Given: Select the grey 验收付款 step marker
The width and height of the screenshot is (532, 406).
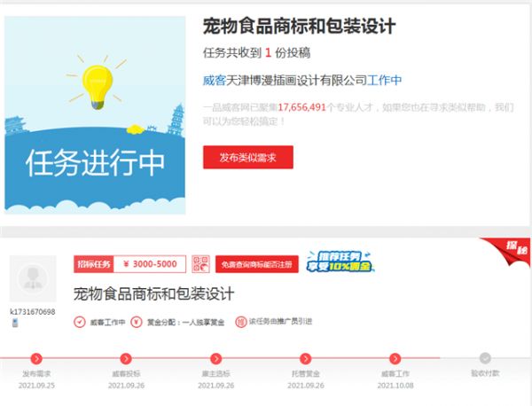Looking at the screenshot, I should pyautogui.click(x=485, y=358).
